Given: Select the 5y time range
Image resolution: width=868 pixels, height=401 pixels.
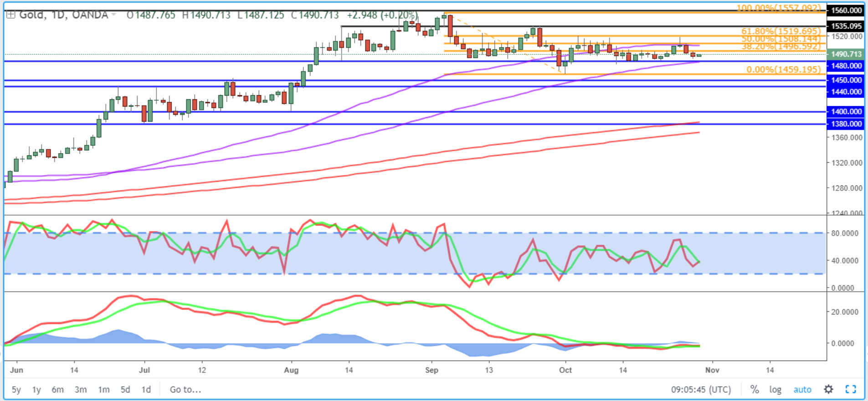Looking at the screenshot, I should (16, 390).
